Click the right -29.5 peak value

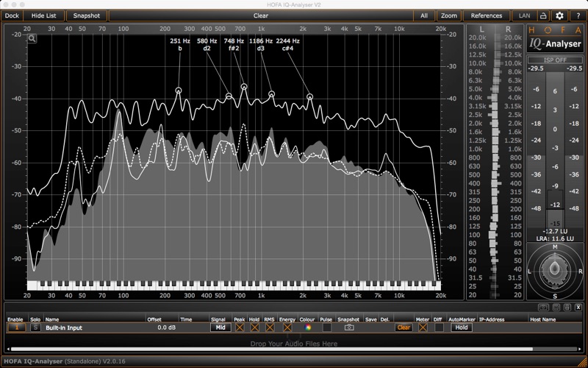click(574, 68)
